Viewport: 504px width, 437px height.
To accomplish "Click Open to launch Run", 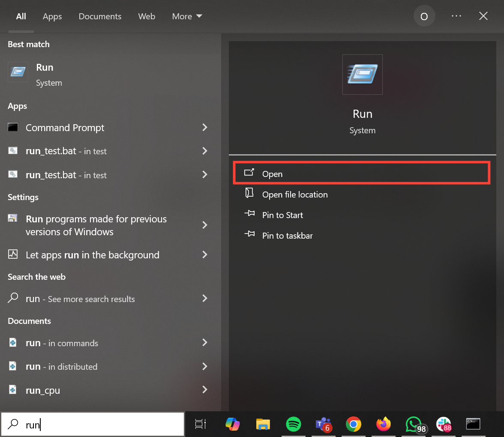I will tap(273, 174).
